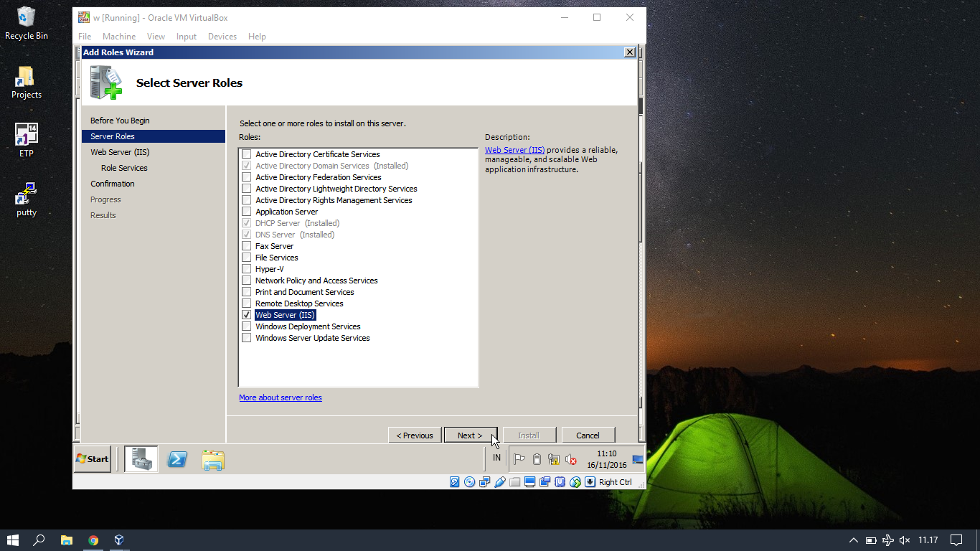Go back with the Previous button
980x551 pixels.
(415, 435)
